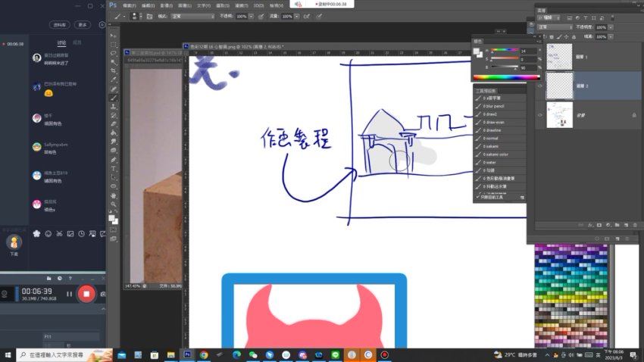Click the image picture icon in chat toolbar
644x362 pixels.
pyautogui.click(x=70, y=234)
